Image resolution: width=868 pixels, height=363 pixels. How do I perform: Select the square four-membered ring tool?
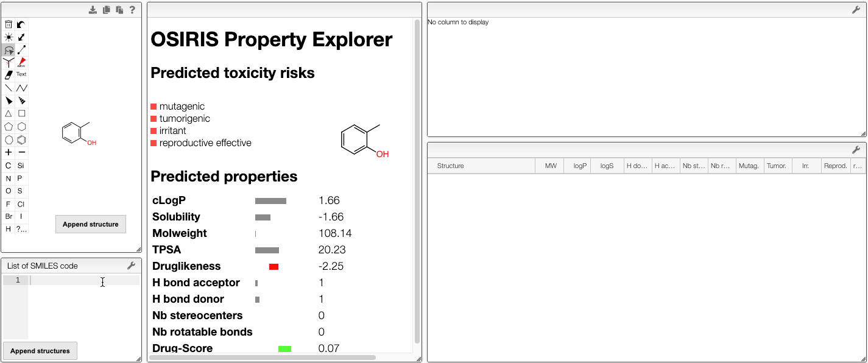(21, 113)
